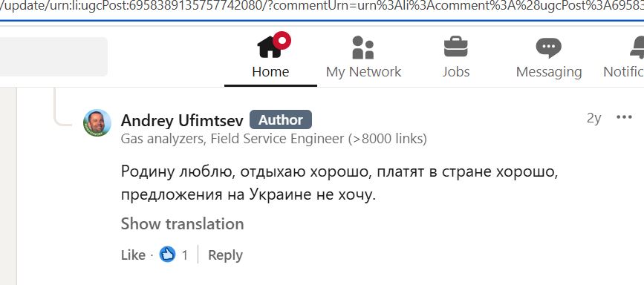Image resolution: width=644 pixels, height=285 pixels.
Task: Open Andrey Ufimtsev's profile picture
Action: point(97,122)
